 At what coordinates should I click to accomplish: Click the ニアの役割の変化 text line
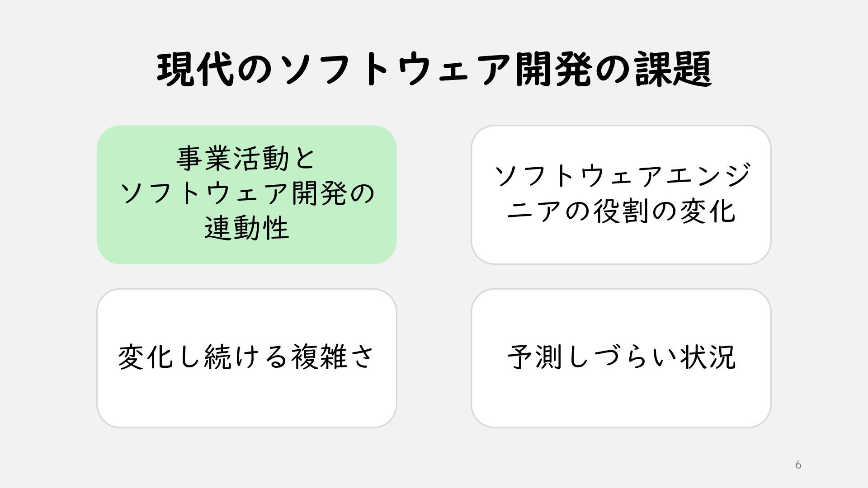(x=621, y=211)
